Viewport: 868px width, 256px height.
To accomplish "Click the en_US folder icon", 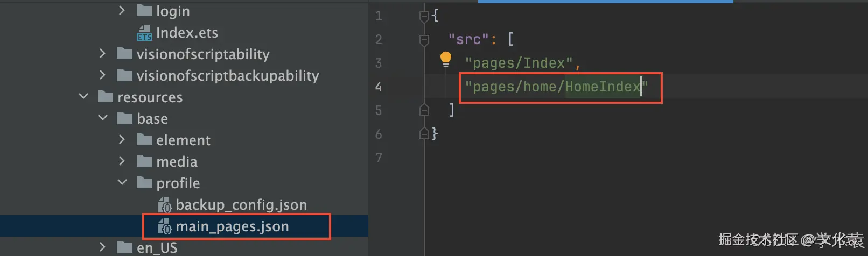I will click(x=124, y=247).
